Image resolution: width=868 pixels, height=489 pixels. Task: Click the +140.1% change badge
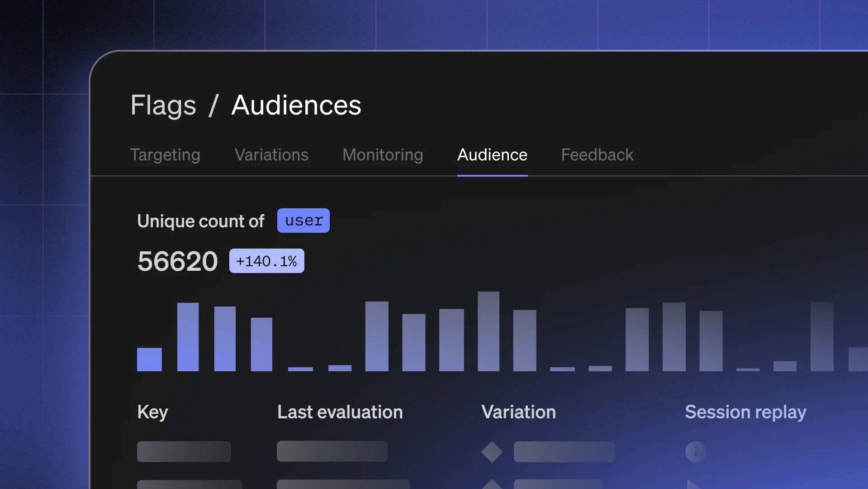pyautogui.click(x=266, y=261)
